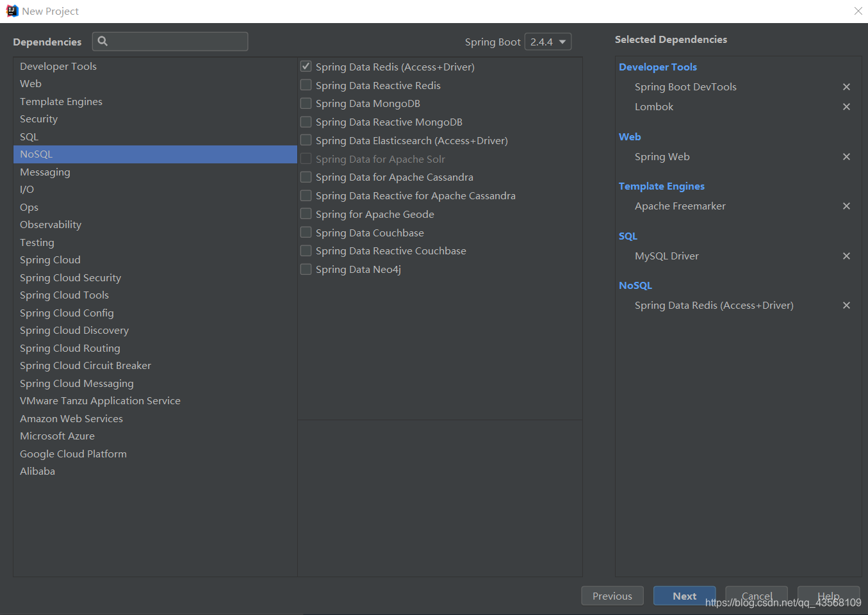Select Developer Tools category
868x615 pixels.
(x=155, y=66)
